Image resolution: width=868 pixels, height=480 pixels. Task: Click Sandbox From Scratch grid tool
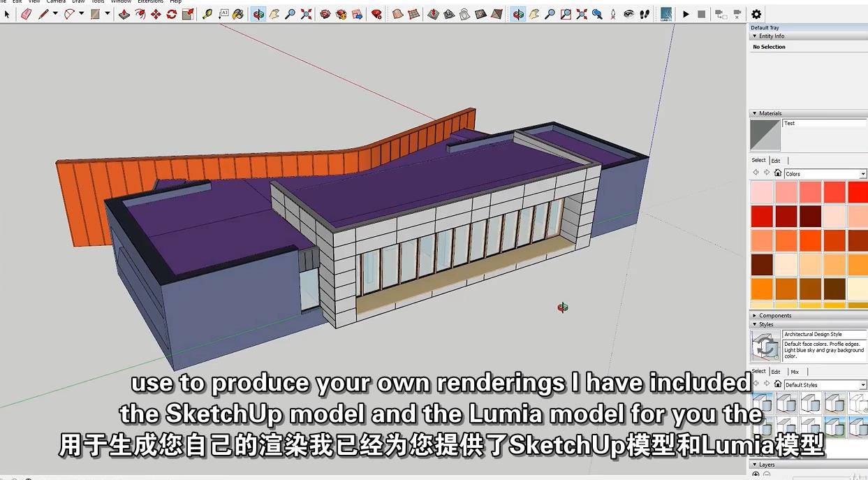tap(414, 14)
